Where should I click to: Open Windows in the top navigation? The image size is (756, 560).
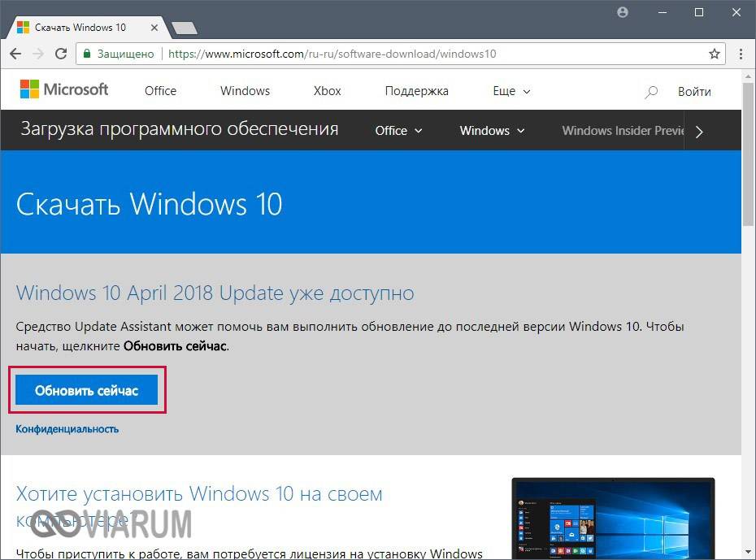coord(245,91)
